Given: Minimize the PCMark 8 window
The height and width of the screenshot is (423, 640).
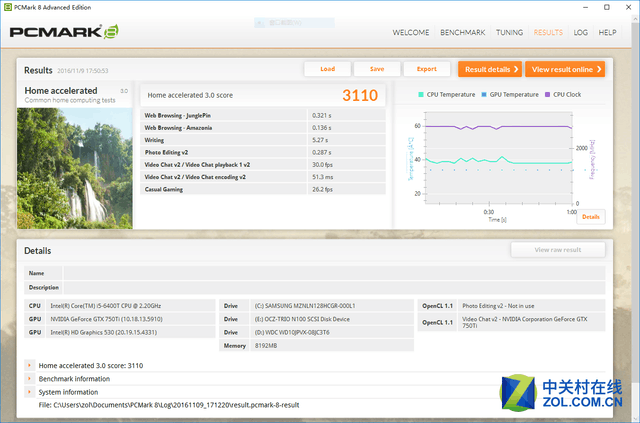Looking at the screenshot, I should 585,7.
